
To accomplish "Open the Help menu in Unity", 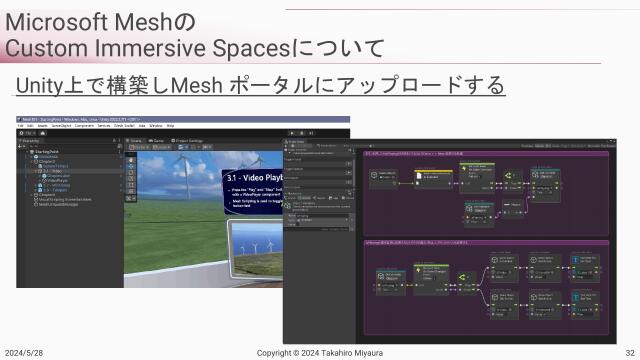I will coord(170,126).
